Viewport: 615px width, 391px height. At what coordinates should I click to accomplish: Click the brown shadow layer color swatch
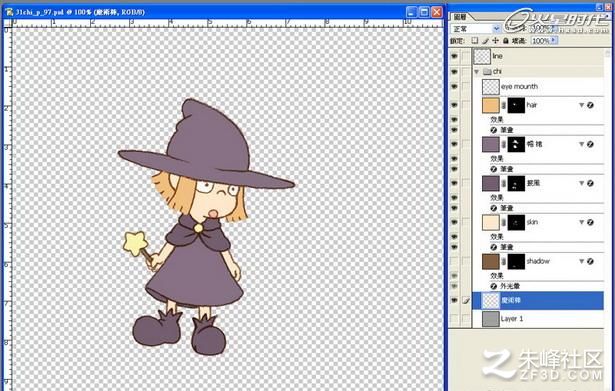491,262
